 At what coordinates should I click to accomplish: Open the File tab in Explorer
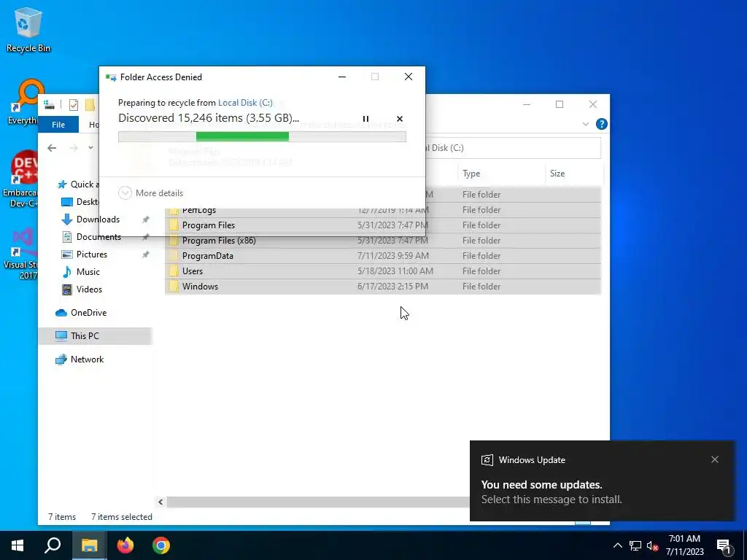pos(58,124)
